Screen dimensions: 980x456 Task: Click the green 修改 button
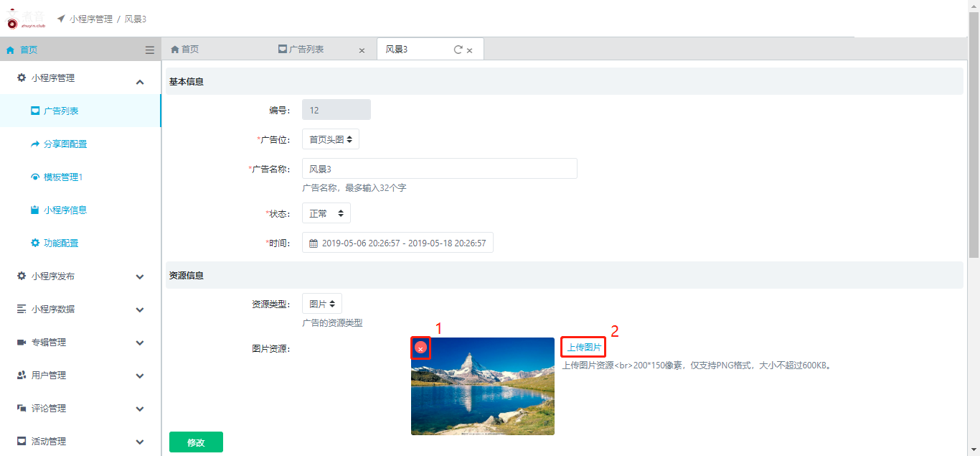(196, 442)
